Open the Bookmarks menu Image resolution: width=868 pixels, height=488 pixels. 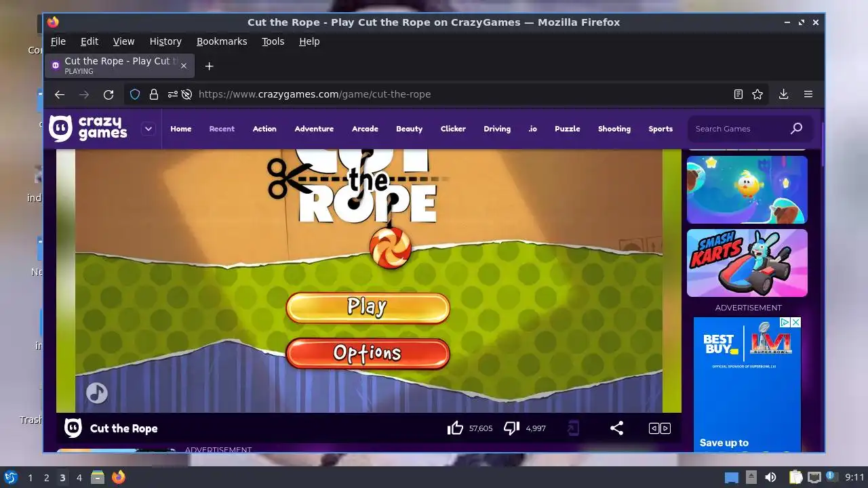[x=222, y=41]
